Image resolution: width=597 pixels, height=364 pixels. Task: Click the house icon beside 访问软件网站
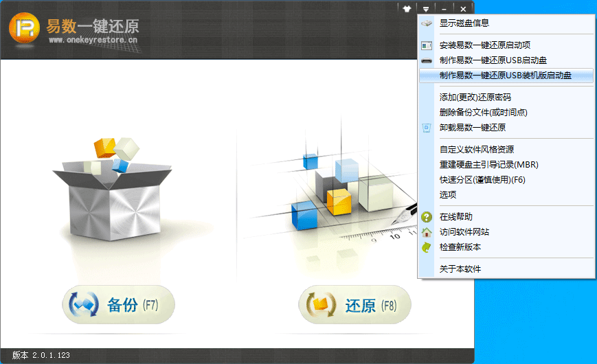427,232
